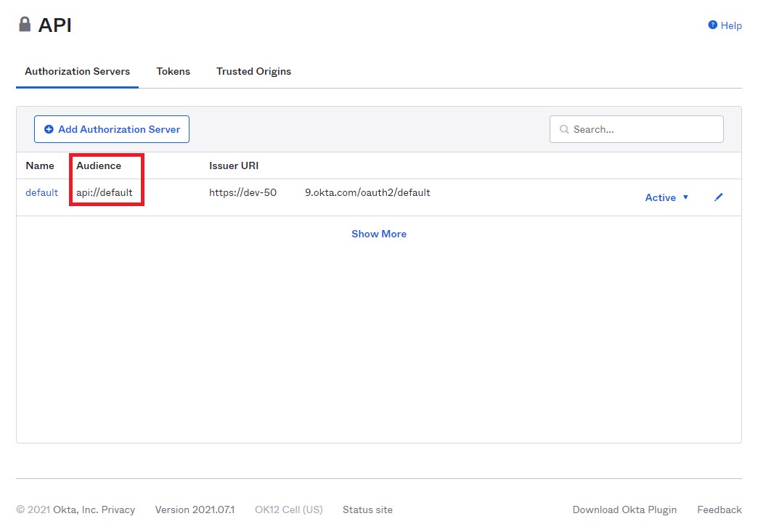Open the Active status dropdown
The width and height of the screenshot is (758, 532).
[x=667, y=197]
